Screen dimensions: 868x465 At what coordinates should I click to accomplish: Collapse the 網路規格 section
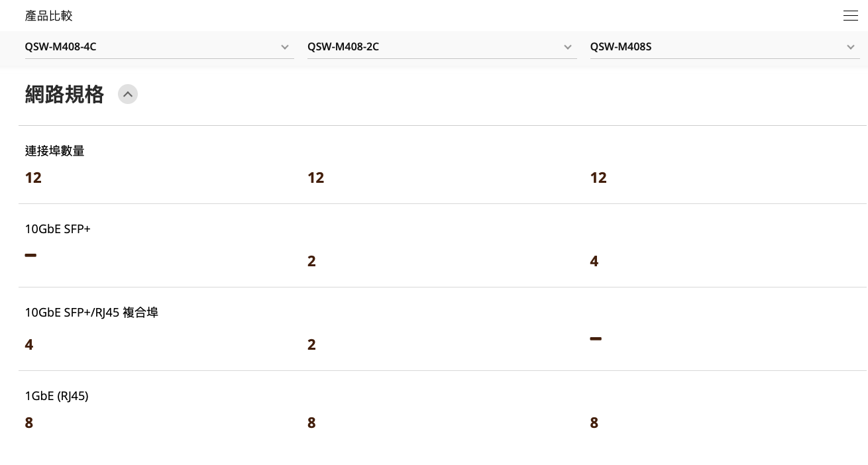(128, 94)
